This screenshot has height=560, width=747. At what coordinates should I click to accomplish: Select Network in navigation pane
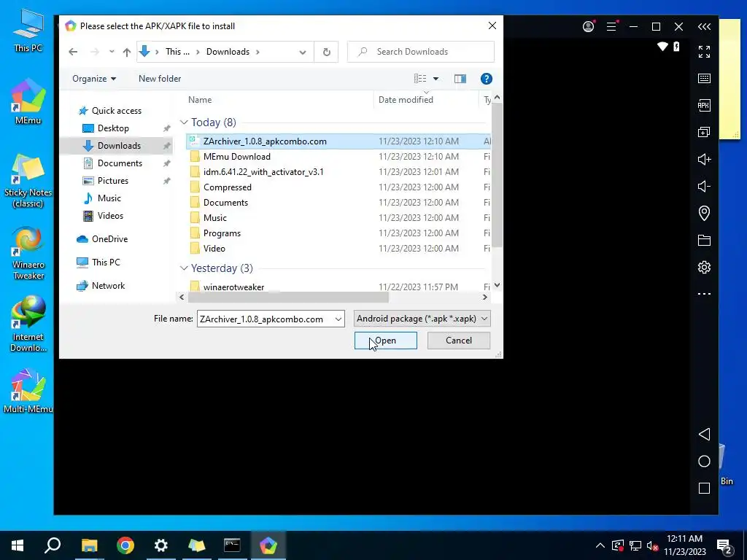point(108,286)
